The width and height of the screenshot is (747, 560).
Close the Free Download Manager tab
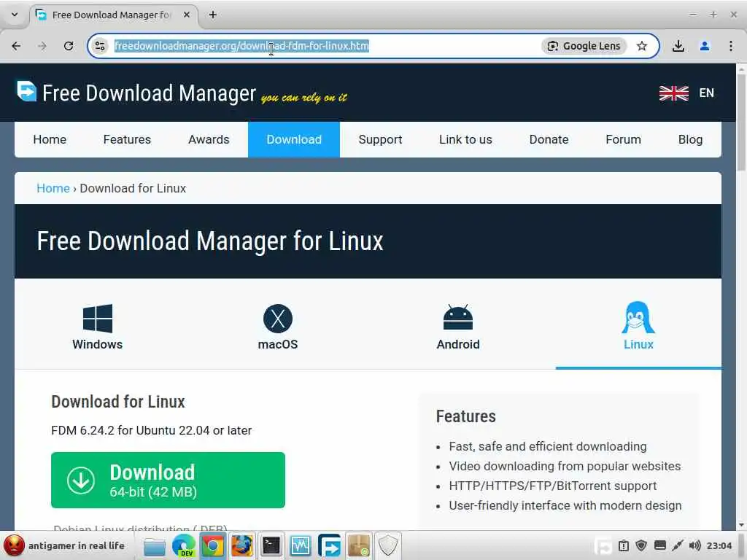[x=187, y=15]
